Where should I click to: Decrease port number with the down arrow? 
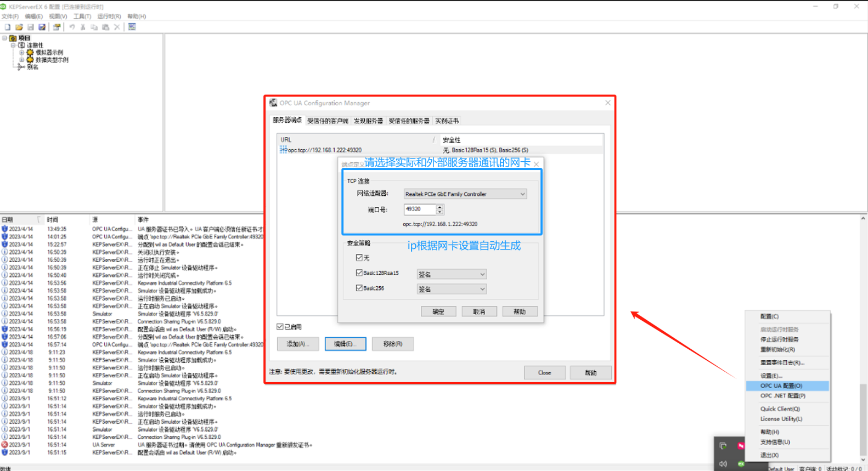coord(439,212)
